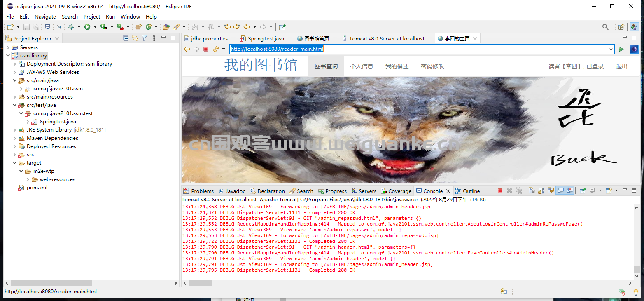Image resolution: width=644 pixels, height=301 pixels.
Task: Click browser back arrow beside URL field
Action: click(x=187, y=49)
